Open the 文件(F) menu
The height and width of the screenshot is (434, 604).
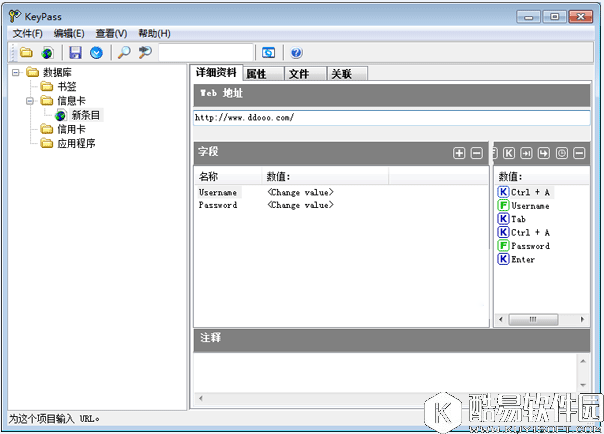coord(27,34)
